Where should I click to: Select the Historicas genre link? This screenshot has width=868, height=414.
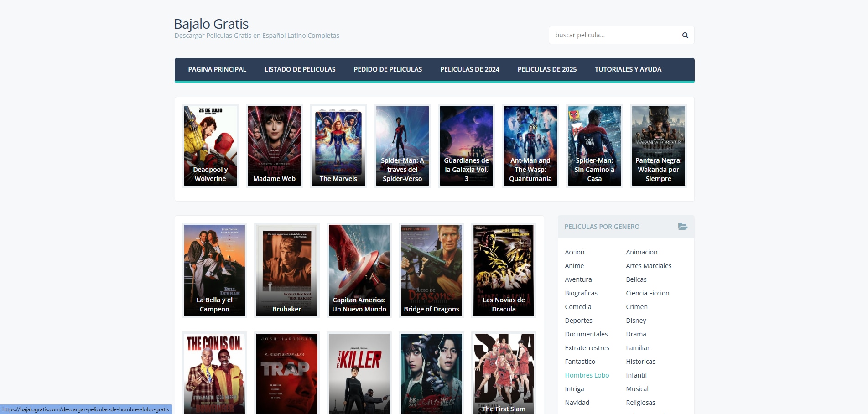[640, 362]
